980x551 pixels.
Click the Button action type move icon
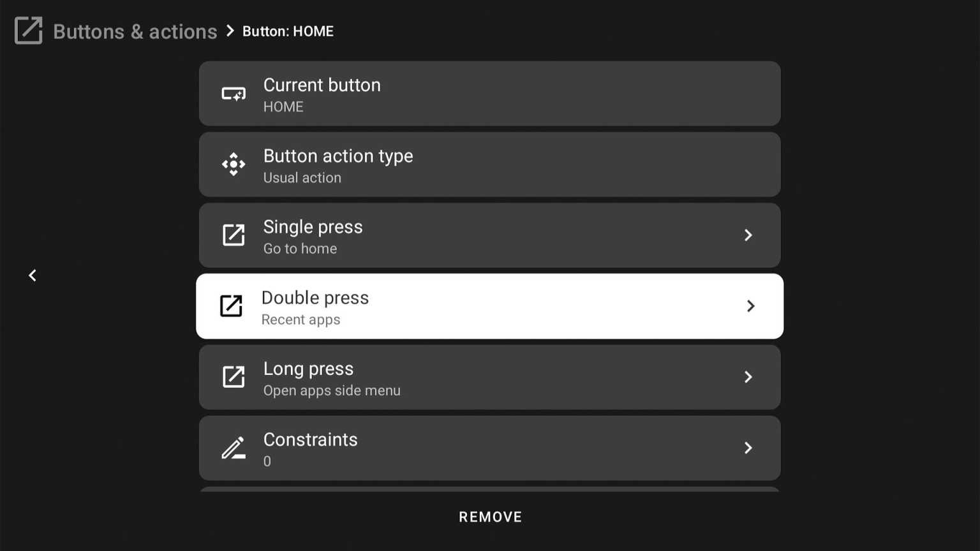point(234,164)
